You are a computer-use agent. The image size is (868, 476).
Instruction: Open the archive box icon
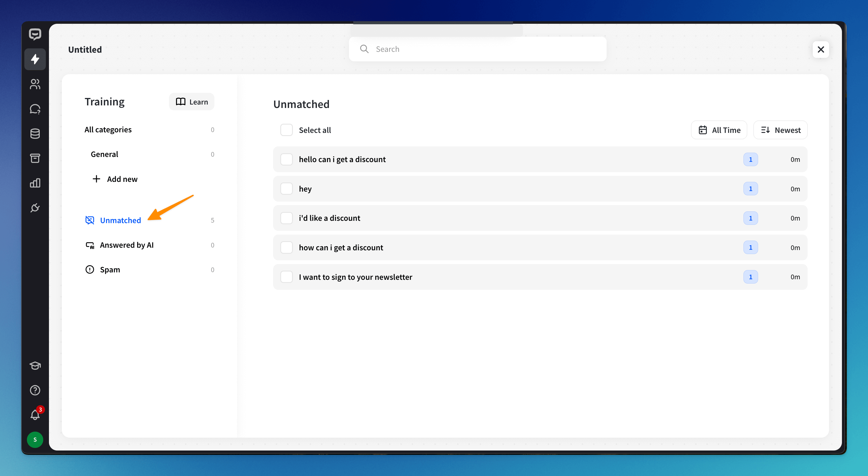coord(35,158)
